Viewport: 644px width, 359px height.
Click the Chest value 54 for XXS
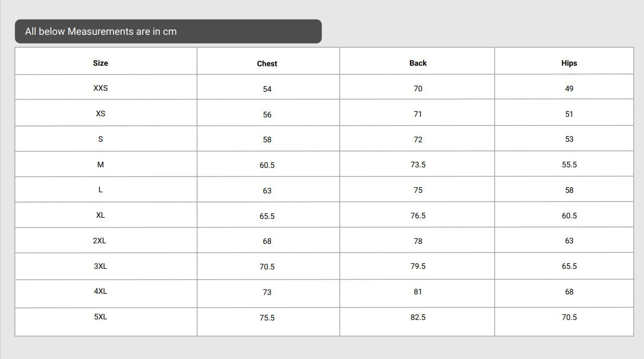click(x=267, y=89)
